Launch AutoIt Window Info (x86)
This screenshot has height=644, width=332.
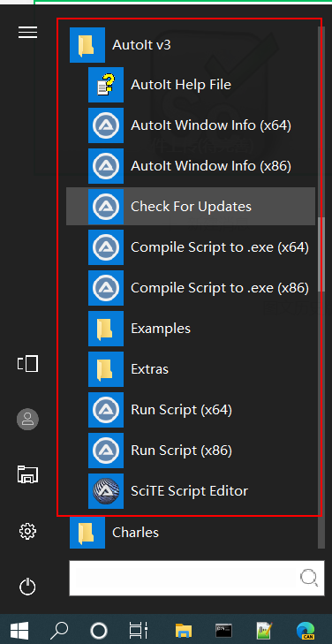pos(191,166)
